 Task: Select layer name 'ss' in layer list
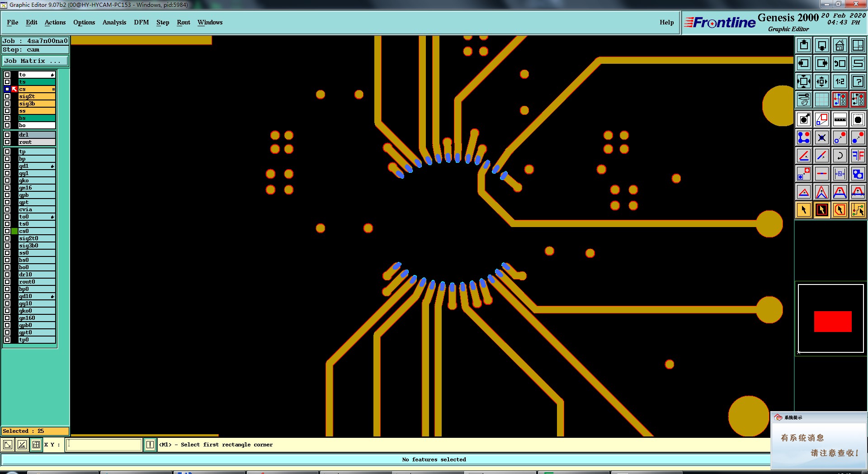pyautogui.click(x=37, y=111)
